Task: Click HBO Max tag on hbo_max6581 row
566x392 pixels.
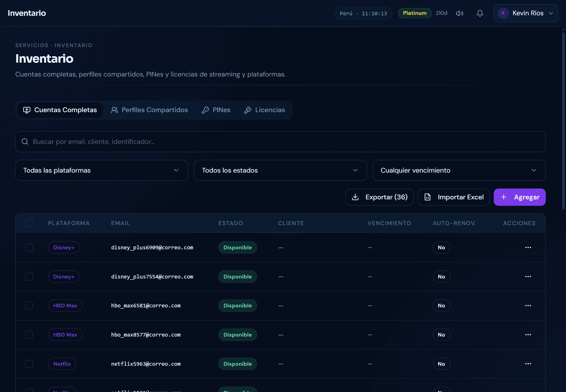Action: 65,306
